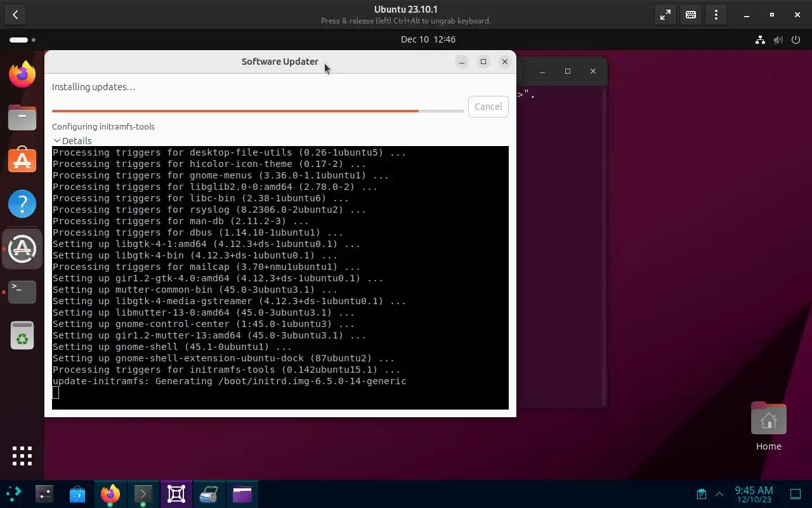Click the Software Updater title bar text
This screenshot has height=508, width=812.
pyautogui.click(x=280, y=62)
